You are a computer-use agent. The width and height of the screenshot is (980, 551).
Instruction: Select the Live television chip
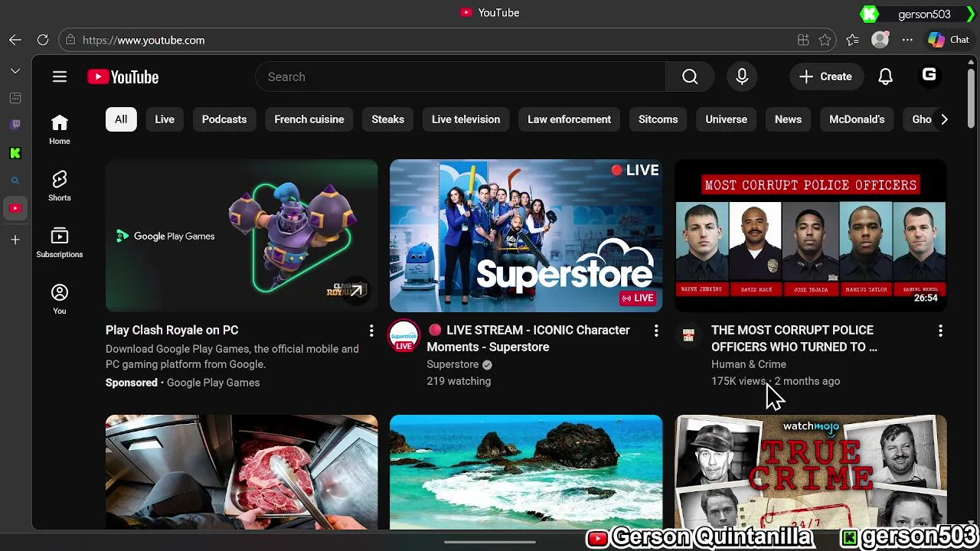[465, 119]
